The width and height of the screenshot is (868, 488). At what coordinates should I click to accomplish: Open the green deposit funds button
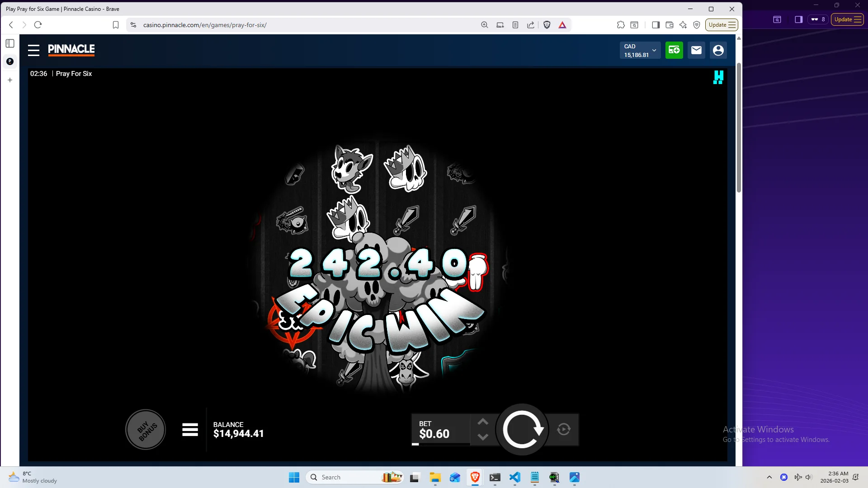pyautogui.click(x=674, y=50)
